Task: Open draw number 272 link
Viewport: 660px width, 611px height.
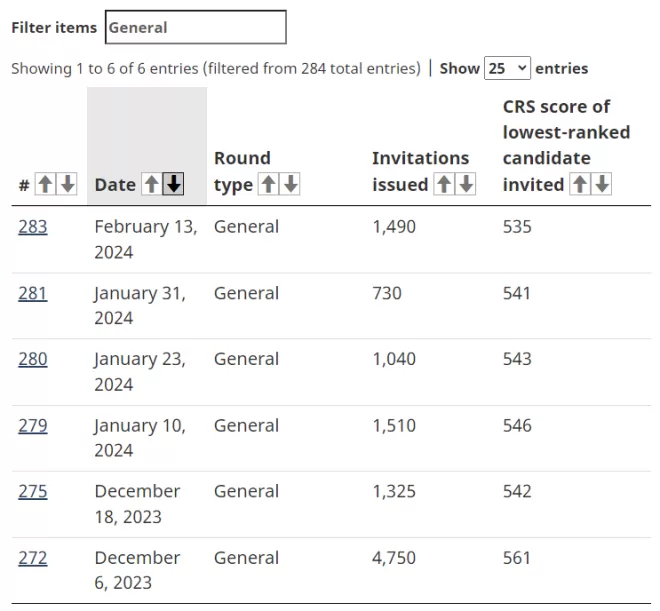Action: (x=33, y=558)
